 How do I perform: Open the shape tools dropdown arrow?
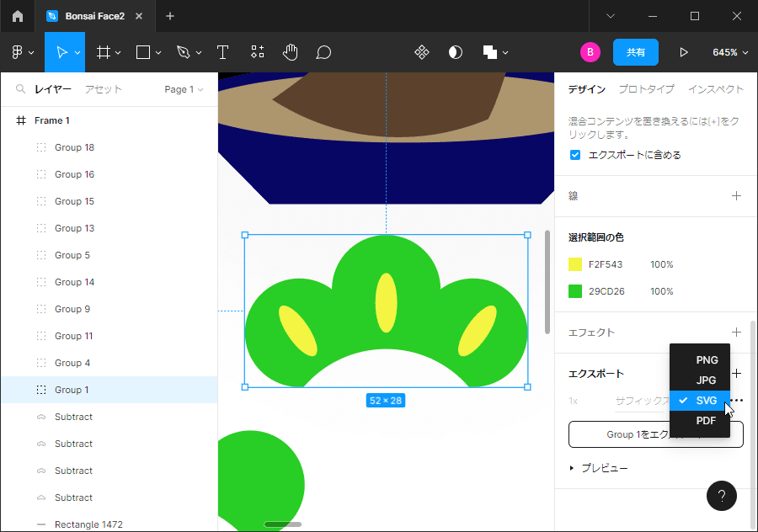coord(158,53)
